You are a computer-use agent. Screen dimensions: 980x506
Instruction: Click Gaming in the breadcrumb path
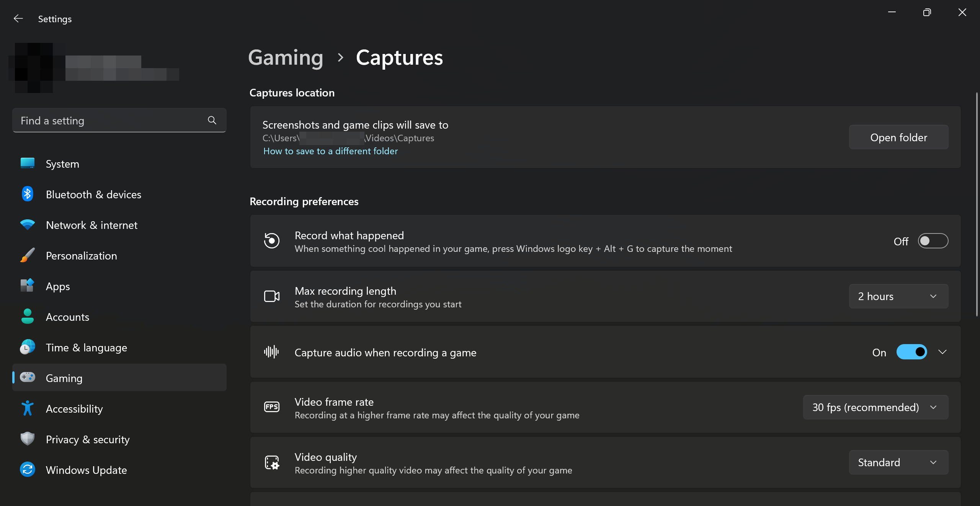pos(285,57)
